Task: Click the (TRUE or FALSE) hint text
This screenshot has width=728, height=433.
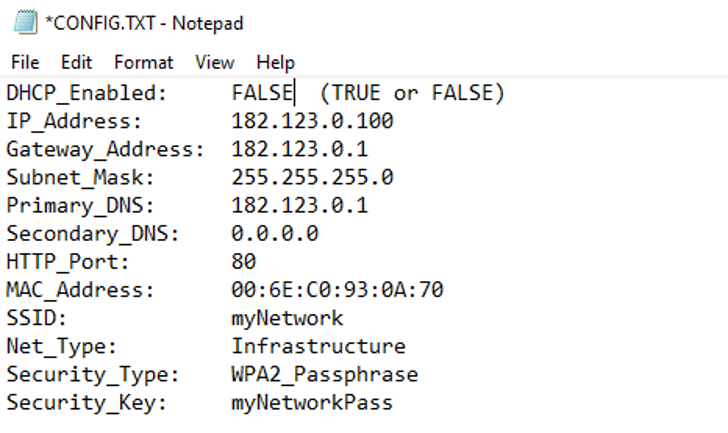Action: (x=412, y=93)
